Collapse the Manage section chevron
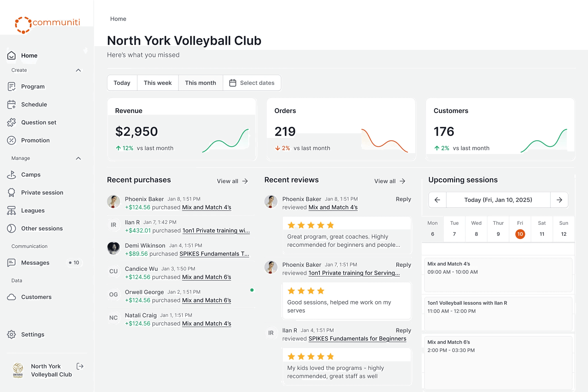 click(x=78, y=158)
